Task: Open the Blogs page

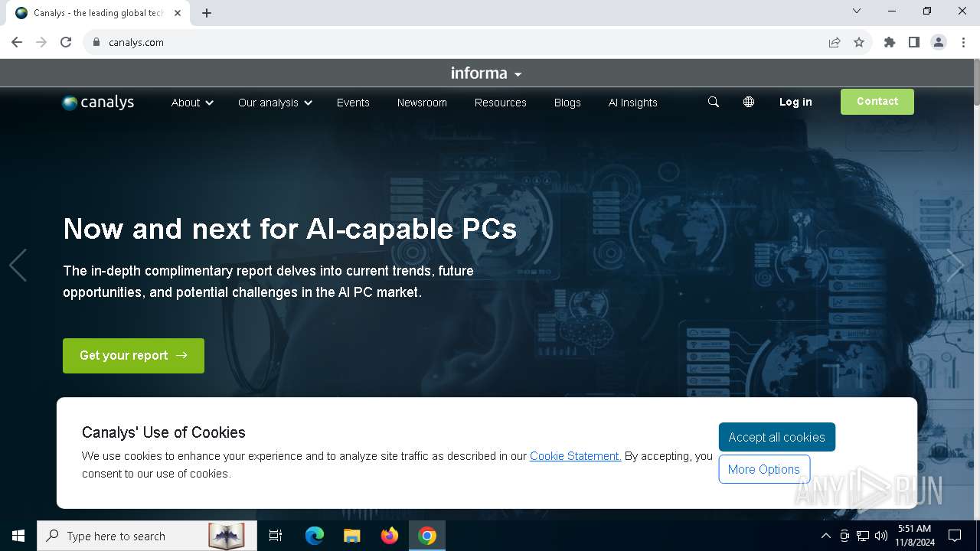Action: point(567,103)
